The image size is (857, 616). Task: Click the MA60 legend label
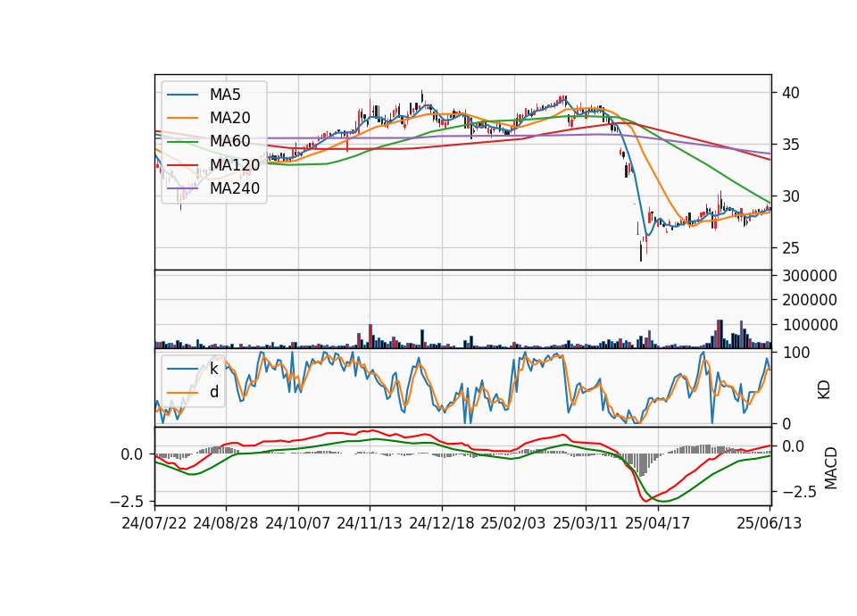pyautogui.click(x=230, y=142)
